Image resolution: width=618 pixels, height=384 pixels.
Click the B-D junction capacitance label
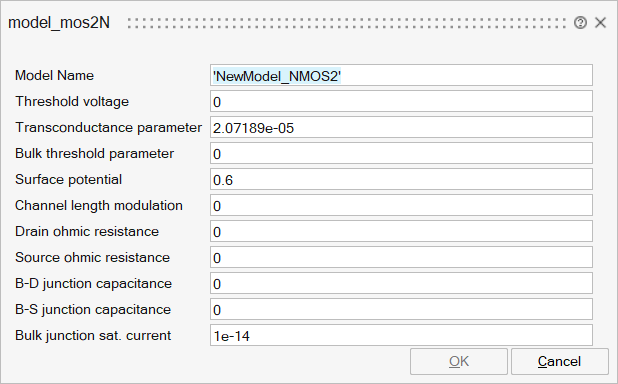tap(93, 283)
